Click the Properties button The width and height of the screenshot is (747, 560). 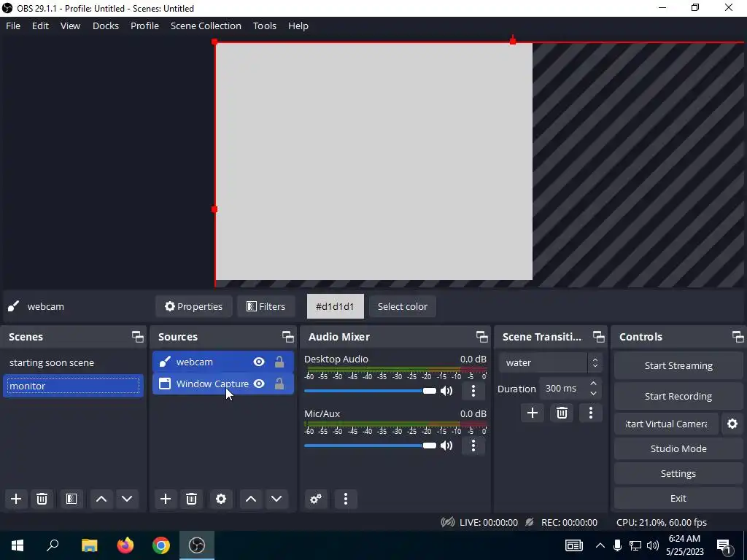(193, 306)
